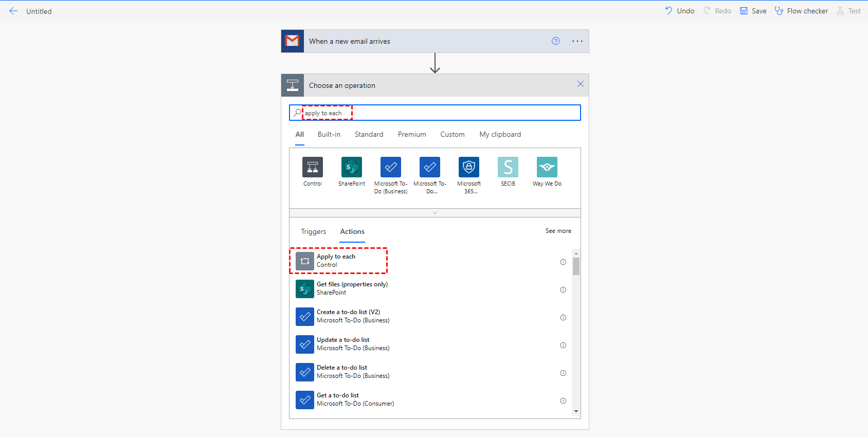Open help for the email trigger
Screen dimensions: 868x437
pyautogui.click(x=556, y=41)
